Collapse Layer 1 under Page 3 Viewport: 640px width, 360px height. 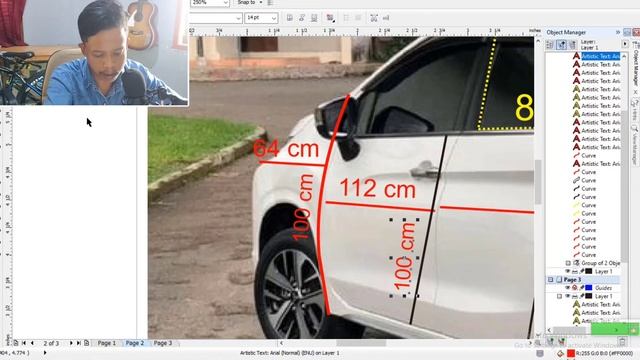pos(560,296)
